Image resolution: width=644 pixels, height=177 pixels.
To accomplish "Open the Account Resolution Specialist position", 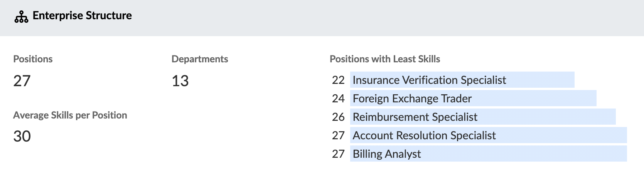I will [424, 135].
